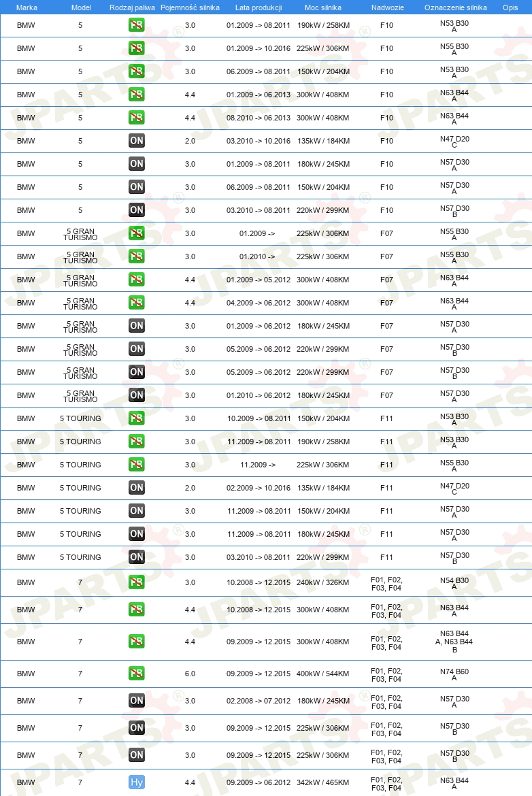Select PB icon in 01.2009 -> 05.2012 Gran Turismo row
This screenshot has height=796, width=532.
click(137, 280)
